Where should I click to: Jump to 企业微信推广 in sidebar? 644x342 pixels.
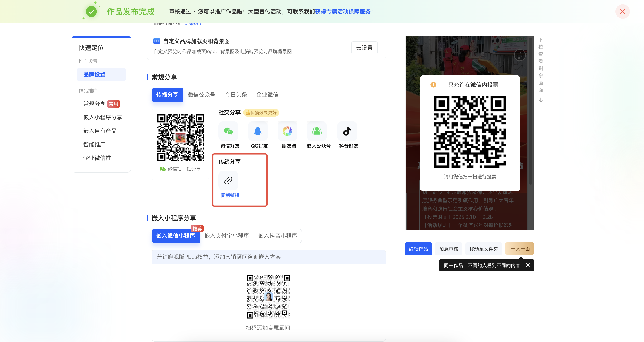pos(100,158)
